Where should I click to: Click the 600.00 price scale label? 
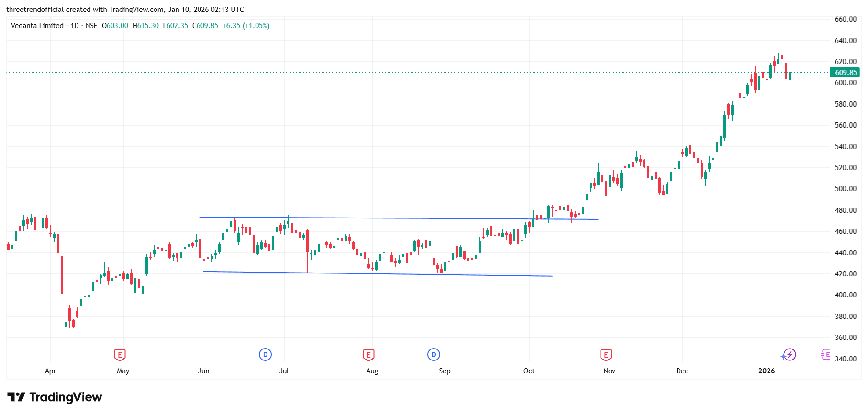tap(846, 83)
